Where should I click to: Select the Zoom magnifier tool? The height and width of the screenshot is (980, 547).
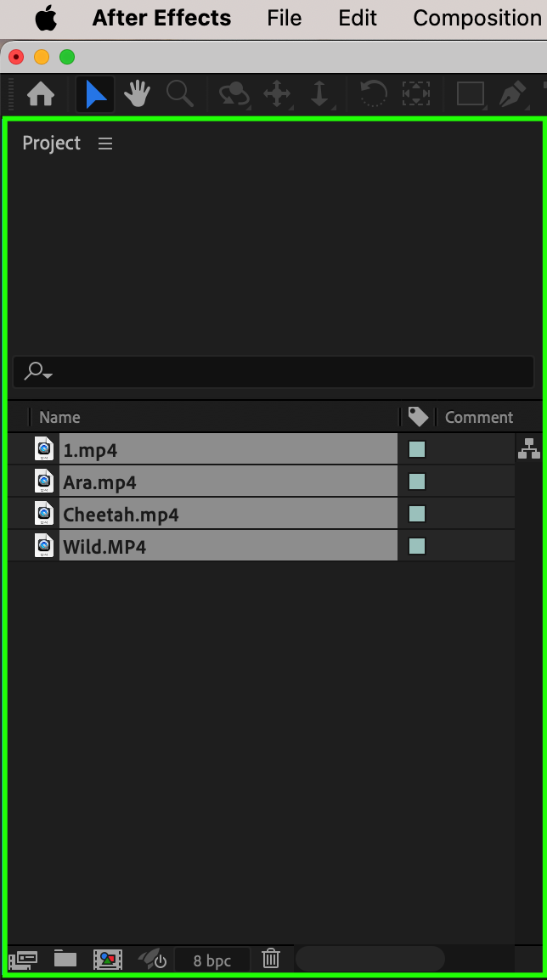179,94
